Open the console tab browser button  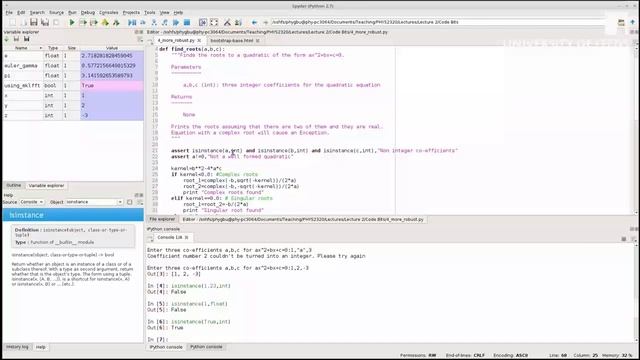150,238
